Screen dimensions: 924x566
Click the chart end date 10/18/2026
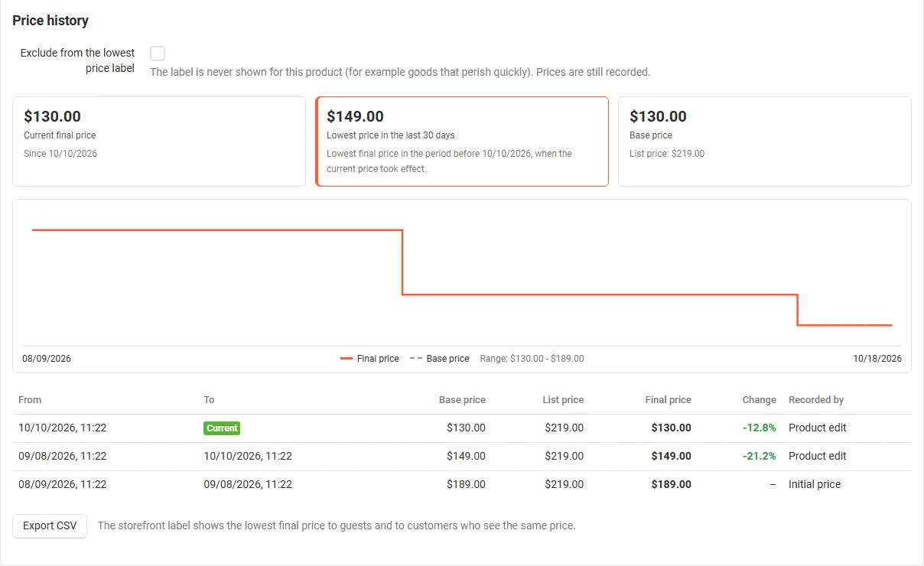tap(877, 359)
